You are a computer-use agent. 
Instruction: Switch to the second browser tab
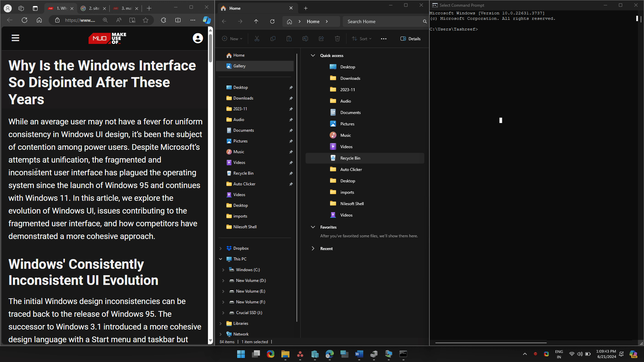click(93, 8)
